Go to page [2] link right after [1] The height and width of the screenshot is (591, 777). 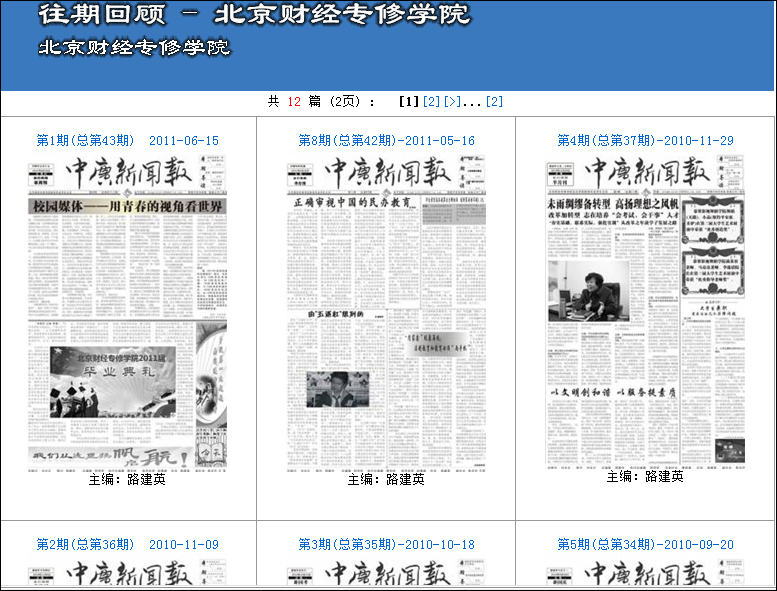click(x=431, y=102)
